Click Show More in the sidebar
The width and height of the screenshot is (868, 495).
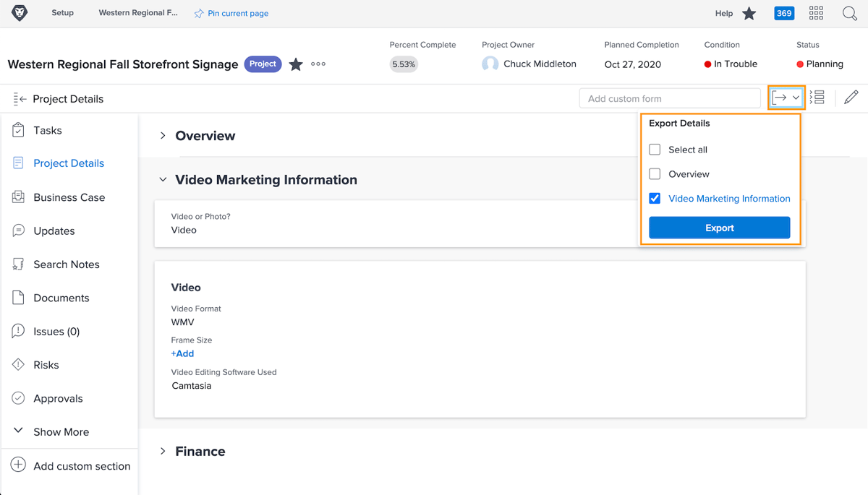61,431
